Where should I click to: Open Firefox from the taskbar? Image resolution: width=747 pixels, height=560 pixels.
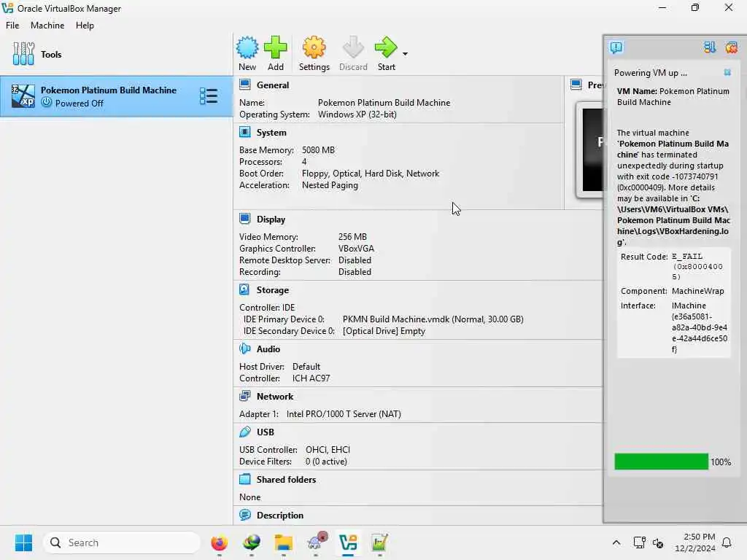click(x=219, y=542)
